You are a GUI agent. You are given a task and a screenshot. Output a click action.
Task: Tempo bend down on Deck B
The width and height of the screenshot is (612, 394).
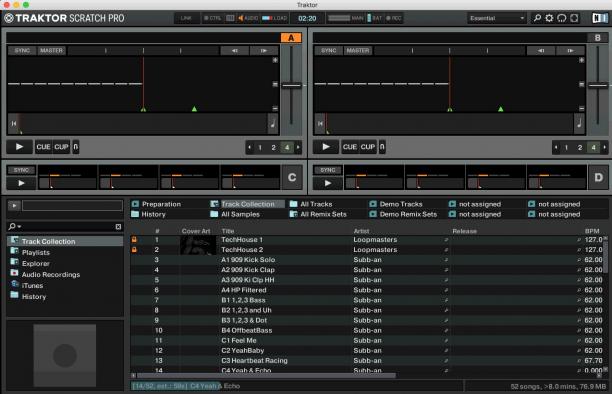[x=541, y=50]
